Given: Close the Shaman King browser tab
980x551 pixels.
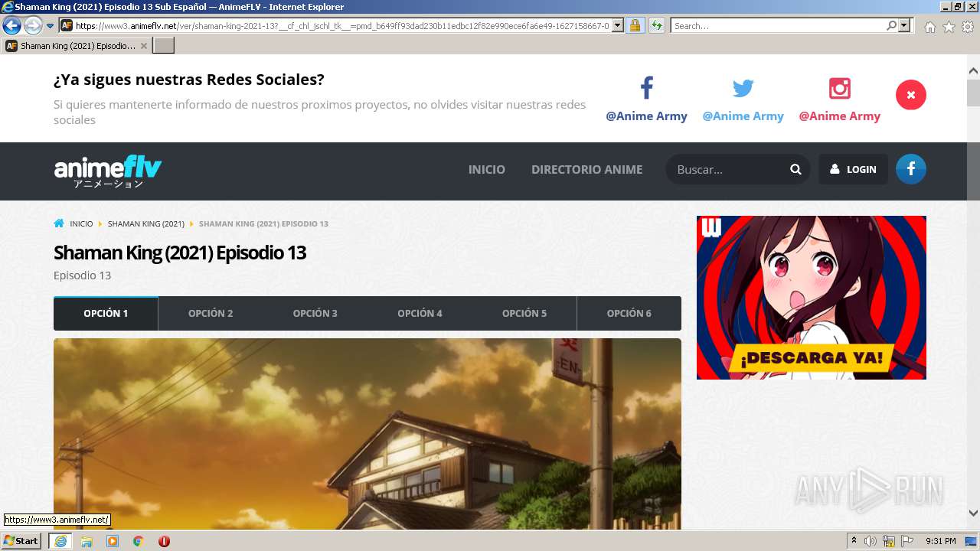Looking at the screenshot, I should [144, 46].
